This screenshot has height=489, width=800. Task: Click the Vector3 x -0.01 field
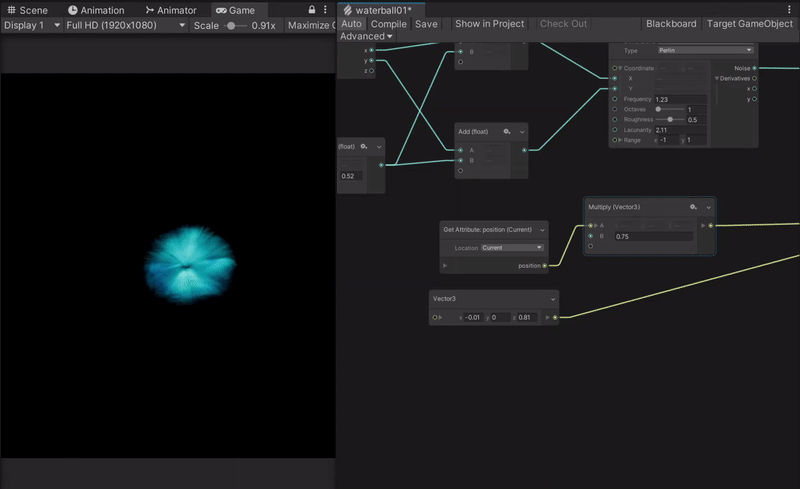(473, 317)
